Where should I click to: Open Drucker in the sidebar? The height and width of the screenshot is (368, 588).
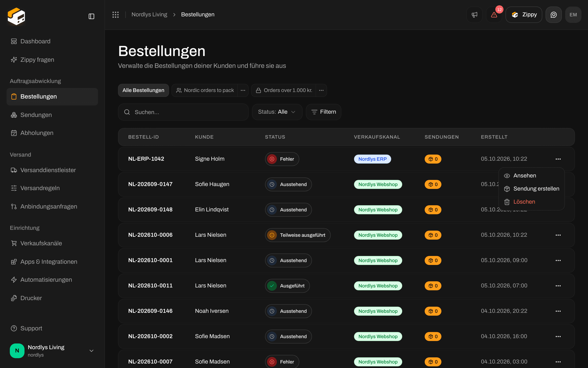[52, 298]
